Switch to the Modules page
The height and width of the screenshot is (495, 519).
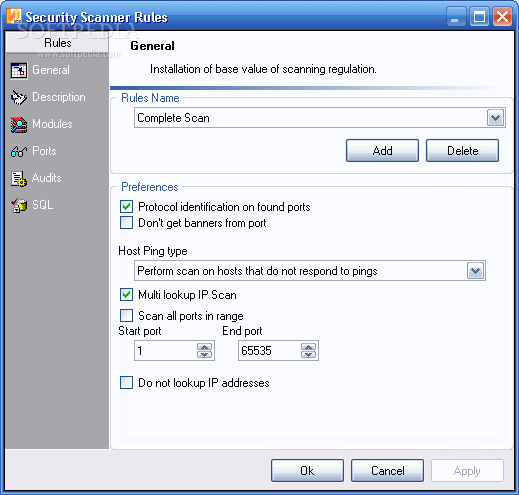click(52, 124)
